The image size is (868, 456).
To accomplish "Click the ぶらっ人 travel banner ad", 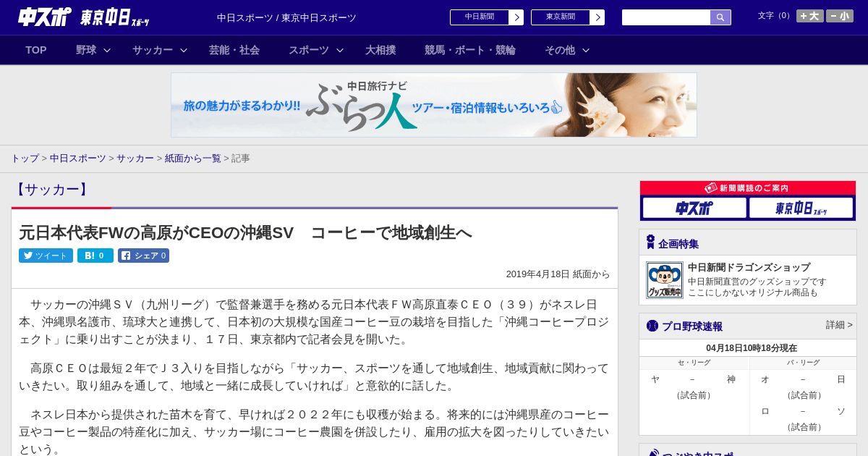I will 434,105.
